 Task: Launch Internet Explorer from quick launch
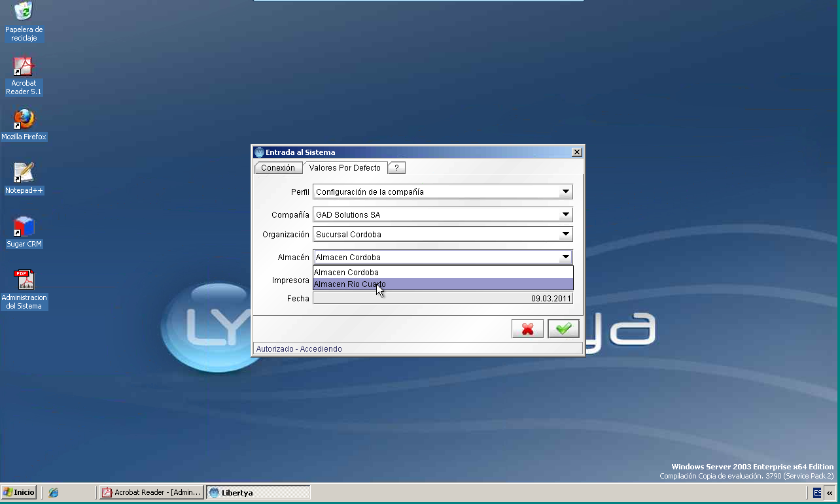[54, 493]
